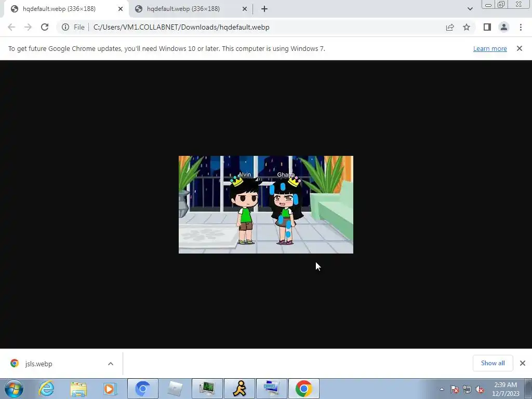Close the first hqdefault.webp tab
This screenshot has height=399, width=532.
tap(121, 9)
